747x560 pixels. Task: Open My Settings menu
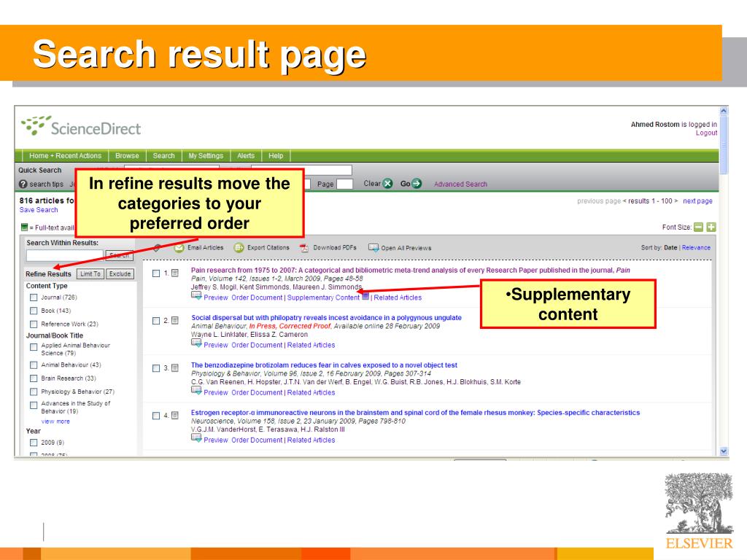[x=206, y=156]
